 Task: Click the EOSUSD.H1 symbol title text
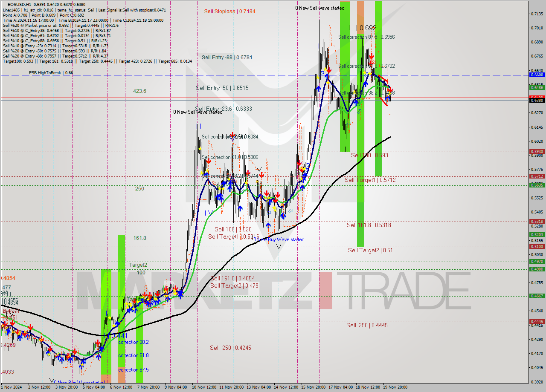click(19, 4)
